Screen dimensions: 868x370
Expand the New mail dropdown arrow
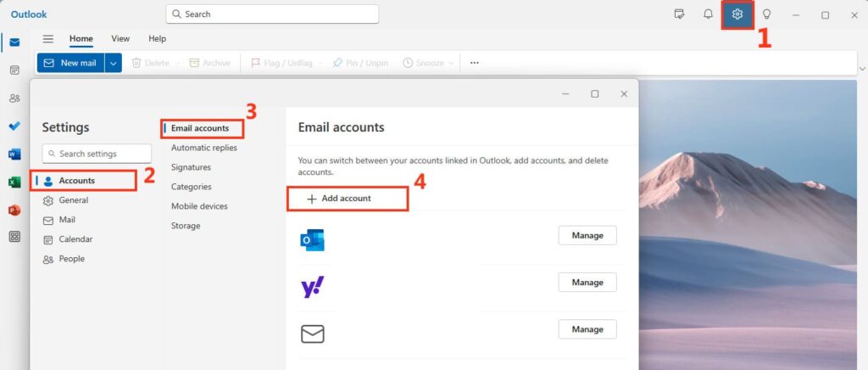[114, 63]
